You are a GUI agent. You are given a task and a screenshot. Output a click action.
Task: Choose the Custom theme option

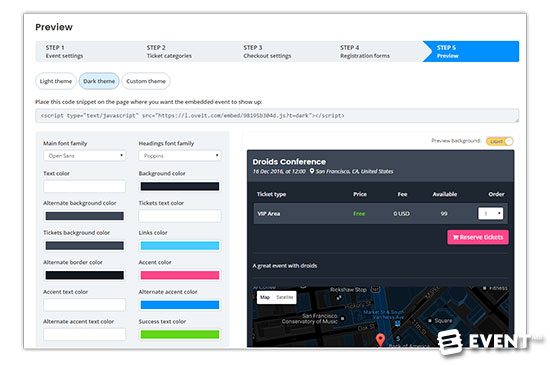(x=146, y=81)
